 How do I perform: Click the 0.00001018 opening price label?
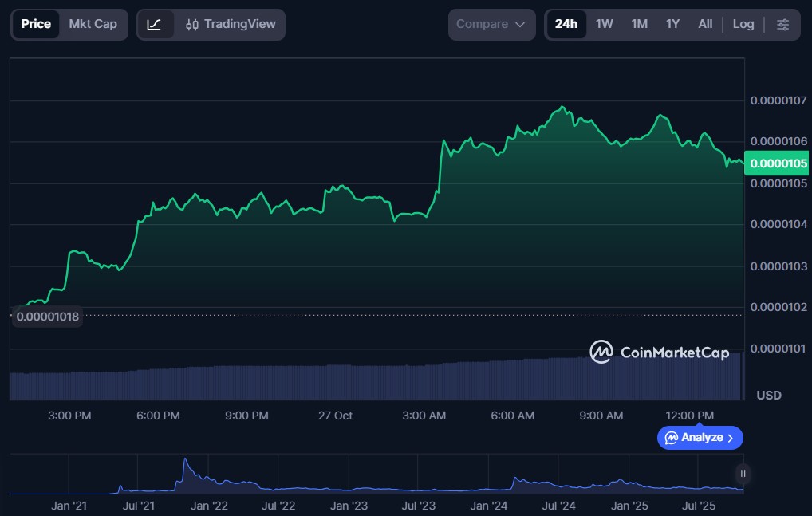48,317
